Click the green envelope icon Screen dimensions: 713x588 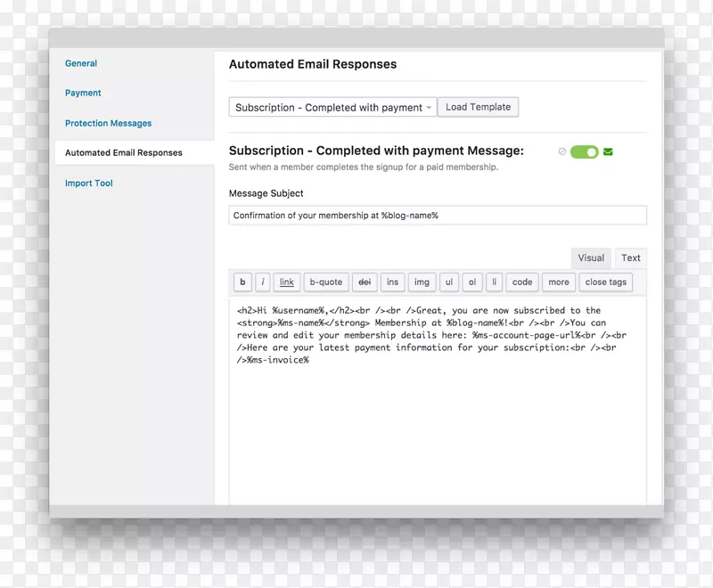608,152
